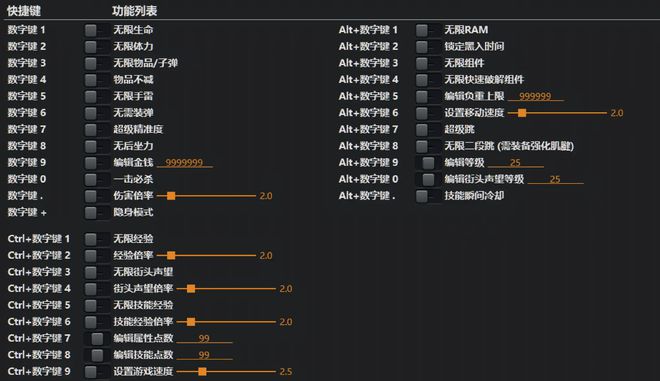Click the hotkey label 数字键 0
The image size is (660, 381).
pos(27,179)
